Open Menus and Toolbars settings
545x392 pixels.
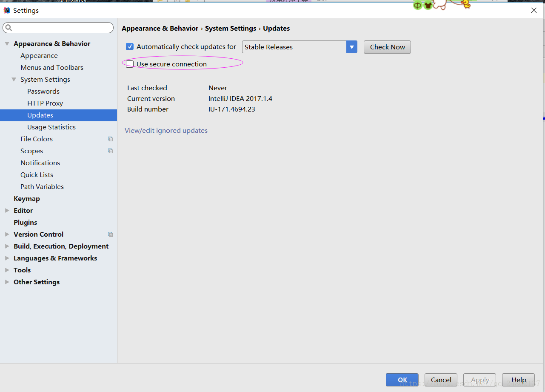click(x=52, y=68)
